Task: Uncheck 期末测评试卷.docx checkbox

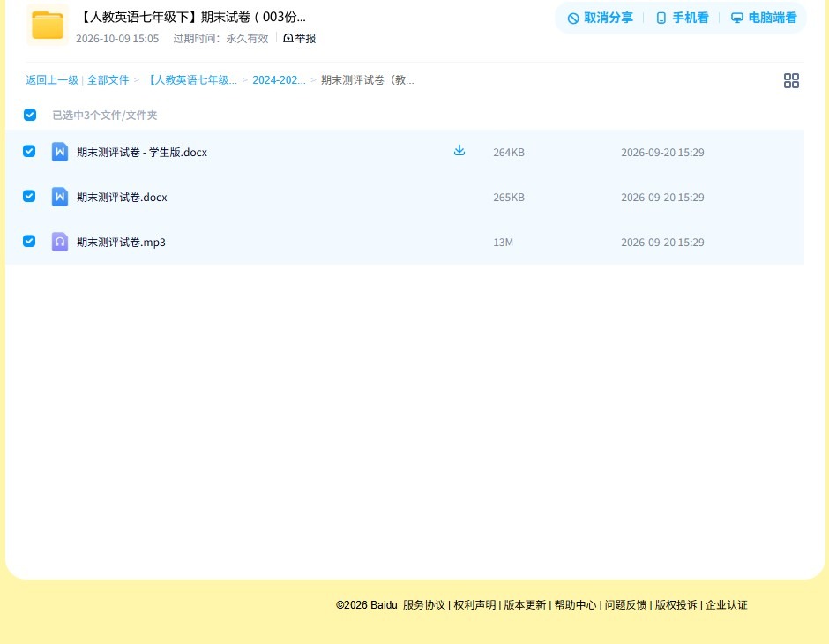Action: click(29, 196)
